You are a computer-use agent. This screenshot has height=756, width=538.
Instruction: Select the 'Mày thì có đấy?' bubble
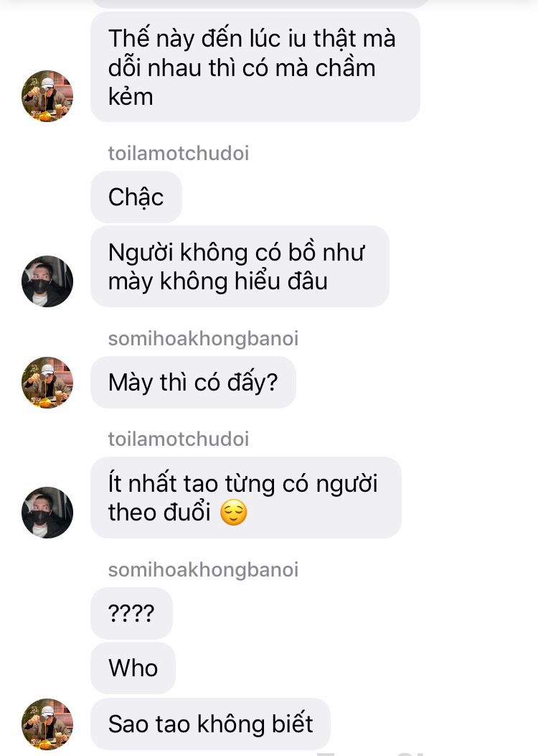[193, 383]
